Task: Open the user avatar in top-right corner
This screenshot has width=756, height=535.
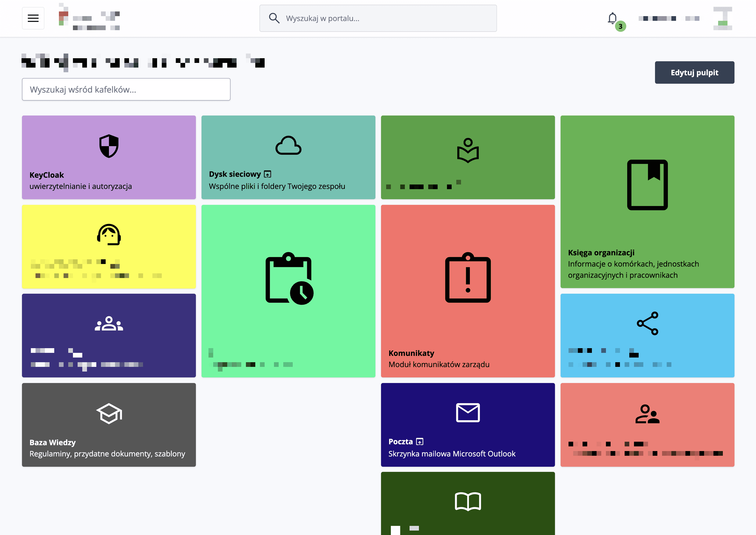Action: [x=722, y=18]
